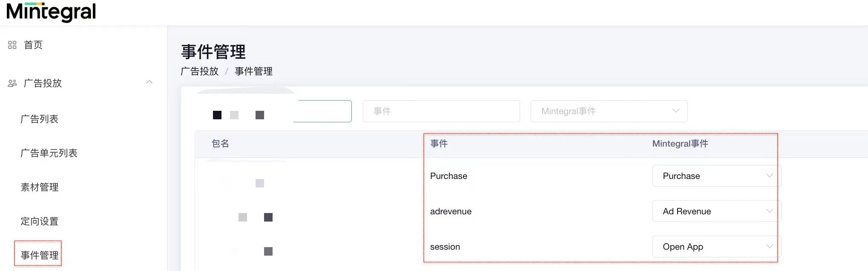Navigate to 广告列表 in sidebar
Image resolution: width=868 pixels, height=271 pixels.
coord(39,119)
